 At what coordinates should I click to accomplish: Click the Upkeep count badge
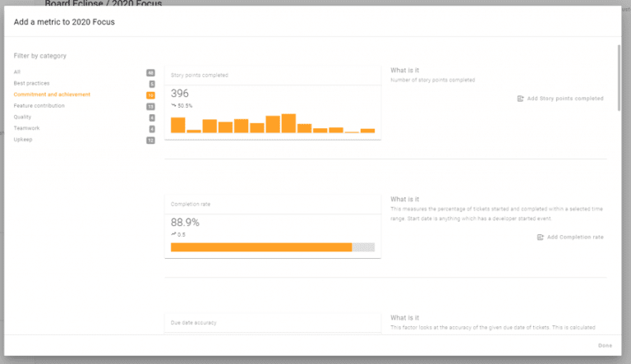150,141
